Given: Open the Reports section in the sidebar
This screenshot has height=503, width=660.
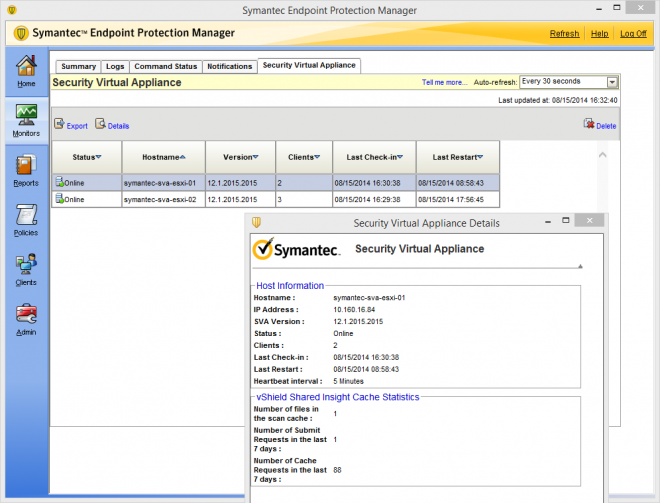Looking at the screenshot, I should pos(26,170).
